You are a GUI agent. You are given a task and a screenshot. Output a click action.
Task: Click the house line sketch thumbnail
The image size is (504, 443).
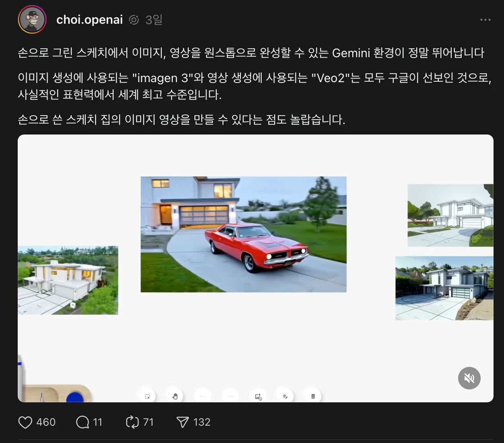450,215
